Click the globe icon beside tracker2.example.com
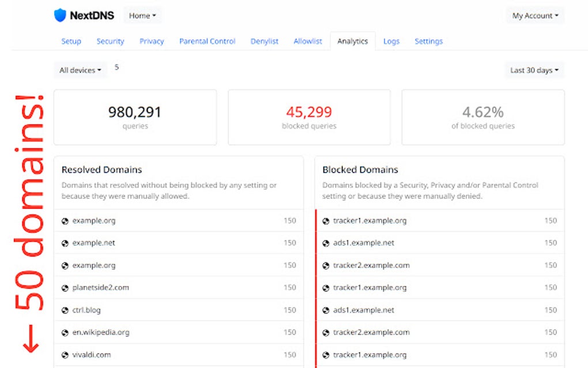The image size is (588, 368). [x=326, y=265]
